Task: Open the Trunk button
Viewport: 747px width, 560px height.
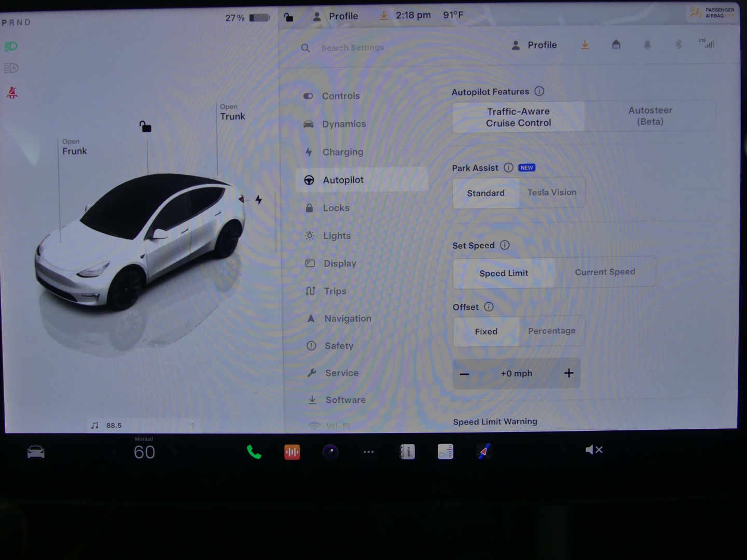Action: 232,112
